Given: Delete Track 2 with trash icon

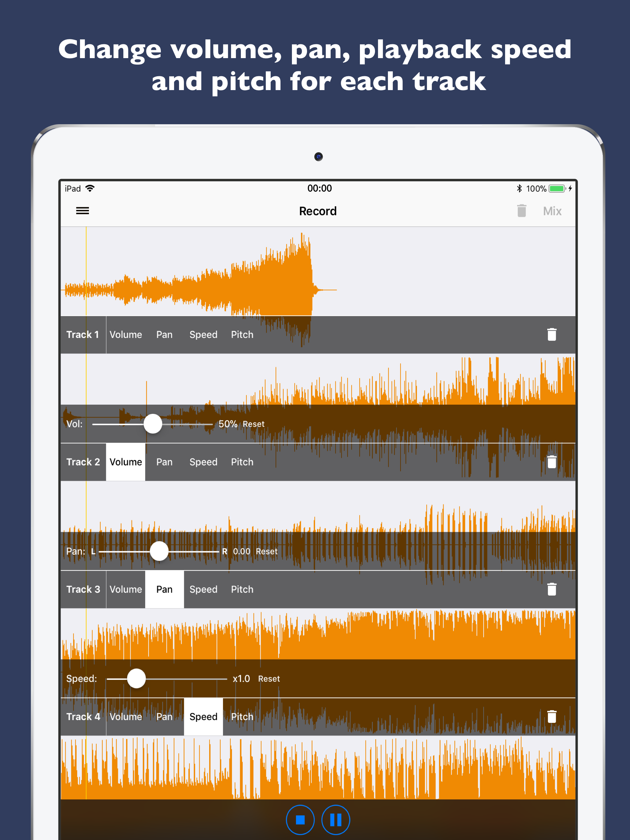Looking at the screenshot, I should 551,462.
